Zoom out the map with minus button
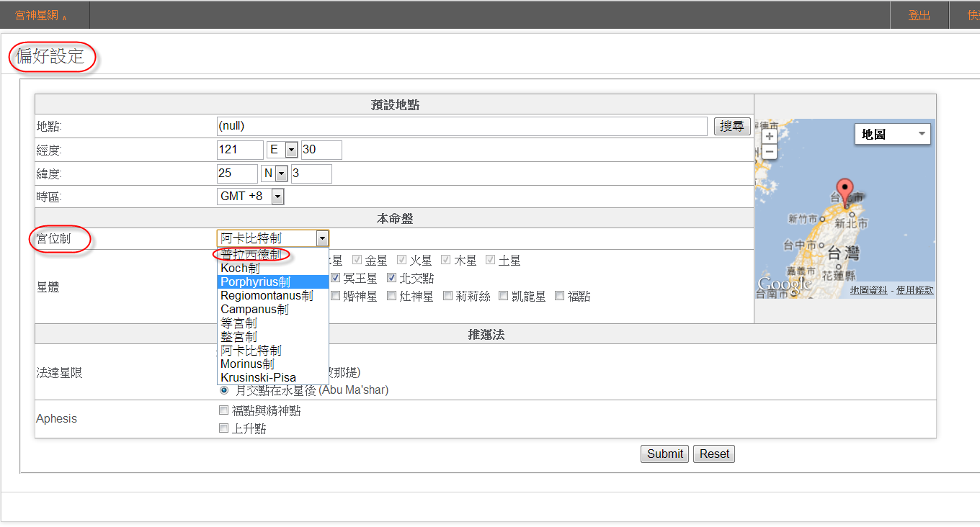980x527 pixels. 770,152
